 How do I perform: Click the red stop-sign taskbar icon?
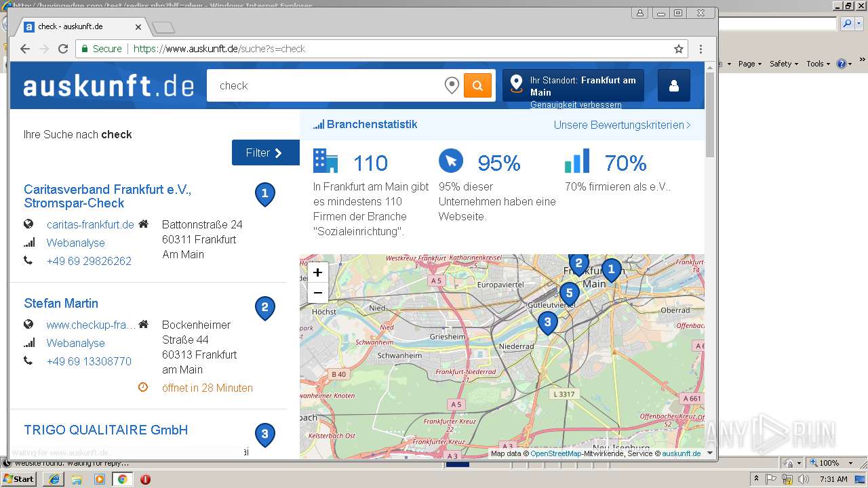point(145,479)
